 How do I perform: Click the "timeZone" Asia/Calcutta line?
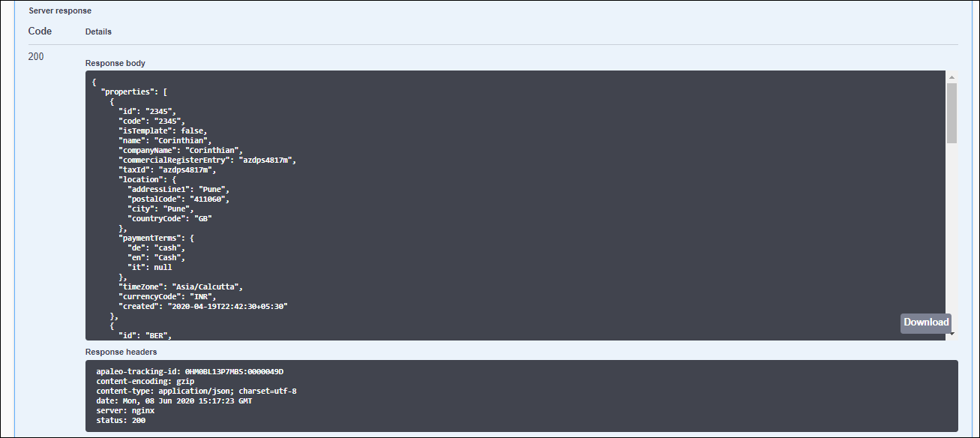[181, 286]
